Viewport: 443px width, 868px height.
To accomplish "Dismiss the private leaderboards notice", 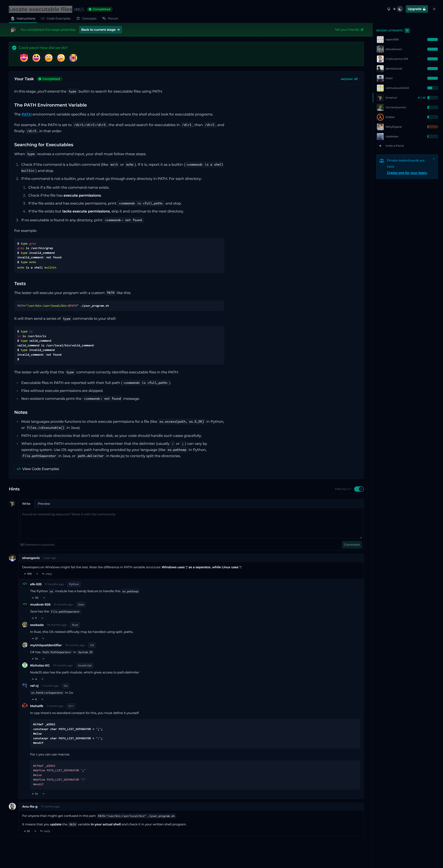I will 434,159.
